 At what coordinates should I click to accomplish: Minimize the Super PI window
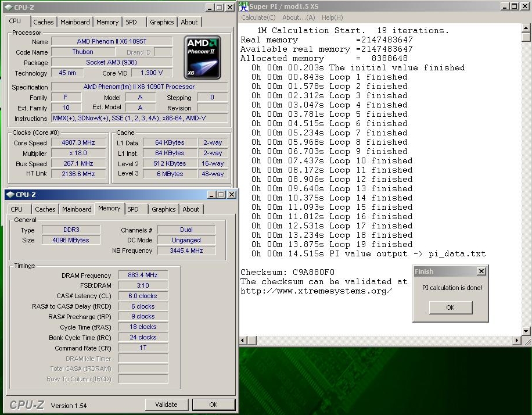click(504, 7)
